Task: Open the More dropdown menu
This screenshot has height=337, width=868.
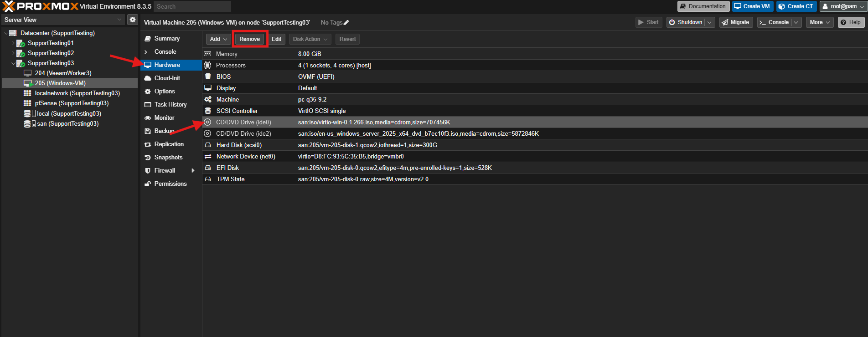Action: [x=820, y=22]
